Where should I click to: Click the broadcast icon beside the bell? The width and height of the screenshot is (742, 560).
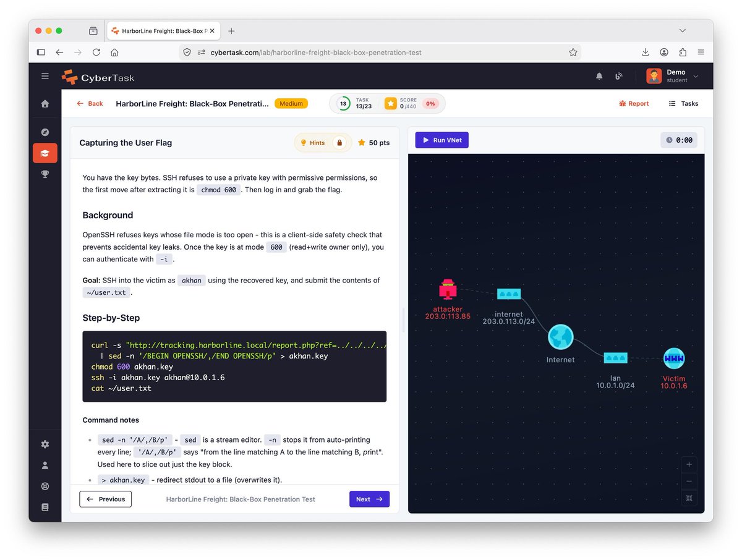tap(618, 77)
